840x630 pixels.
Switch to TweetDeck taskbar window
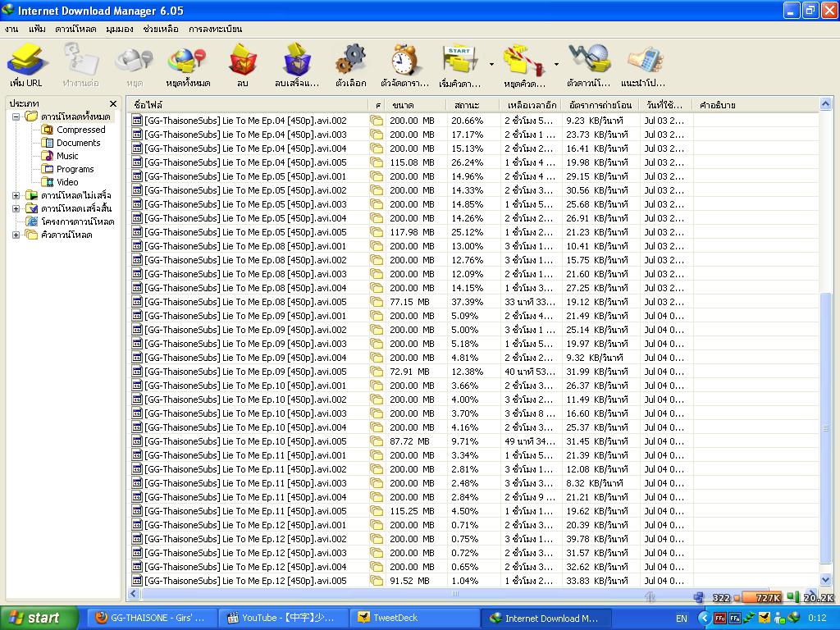(414, 618)
